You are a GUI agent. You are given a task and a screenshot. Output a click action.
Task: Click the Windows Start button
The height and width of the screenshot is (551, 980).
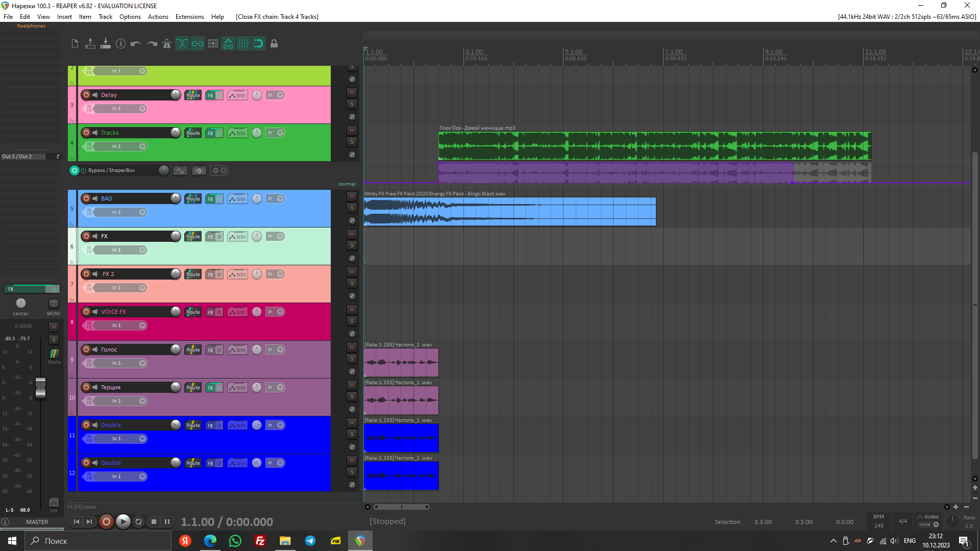(12, 541)
